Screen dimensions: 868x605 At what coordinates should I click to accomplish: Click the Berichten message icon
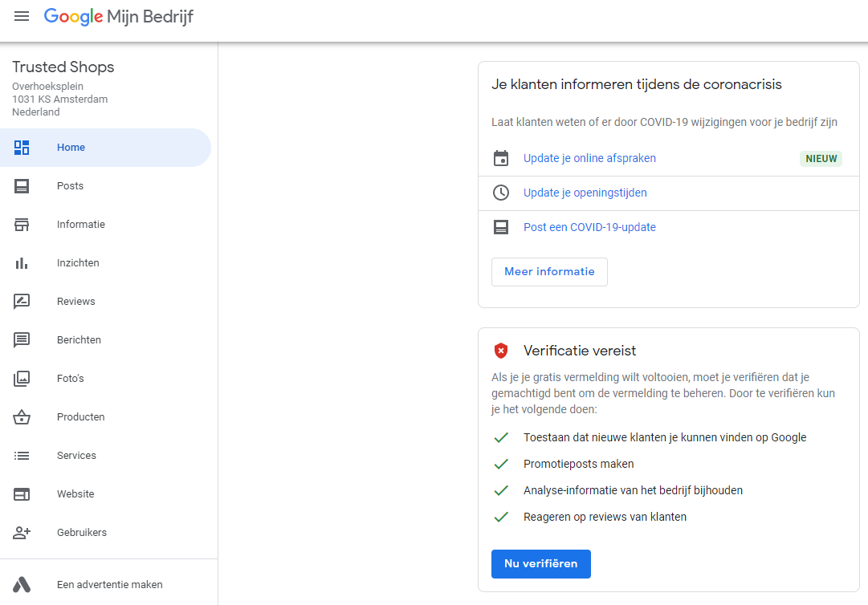click(x=22, y=340)
